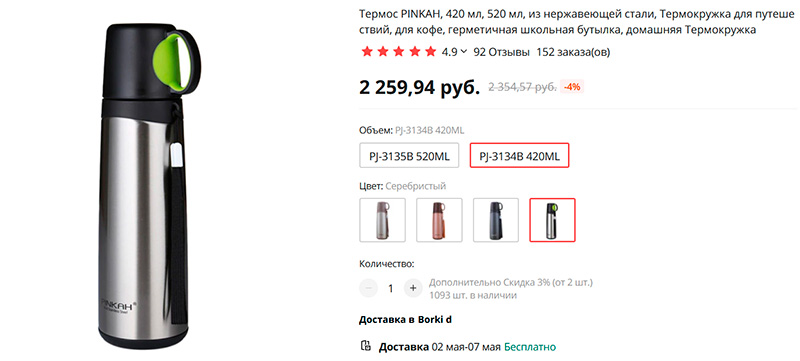
Task: Click the quantity number field
Action: tap(391, 288)
